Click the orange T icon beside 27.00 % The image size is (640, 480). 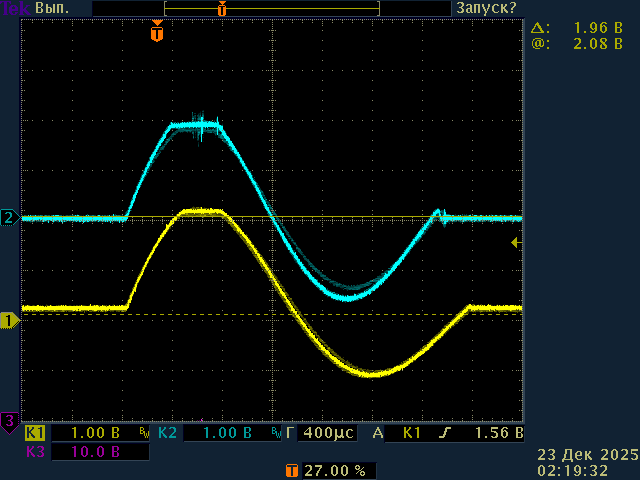[x=291, y=470]
